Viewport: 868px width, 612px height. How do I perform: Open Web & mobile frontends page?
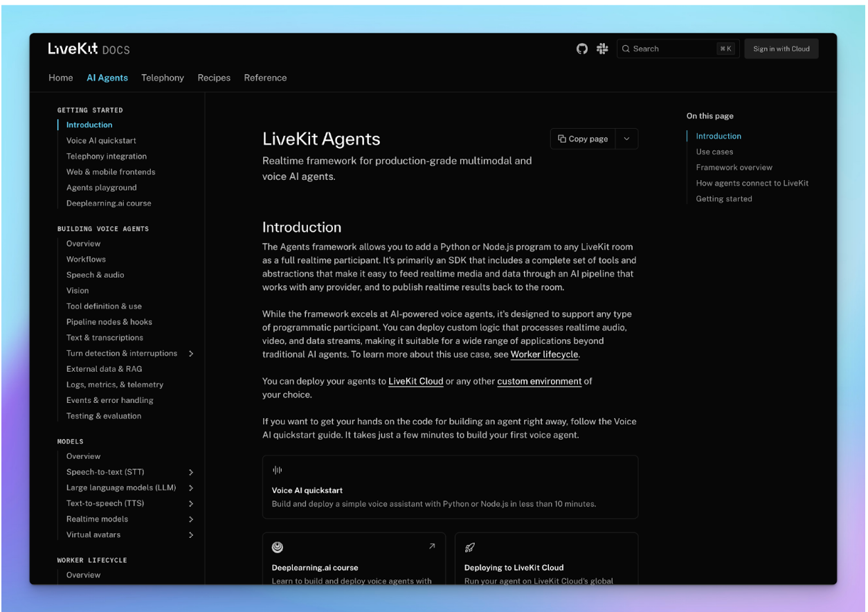pos(111,172)
